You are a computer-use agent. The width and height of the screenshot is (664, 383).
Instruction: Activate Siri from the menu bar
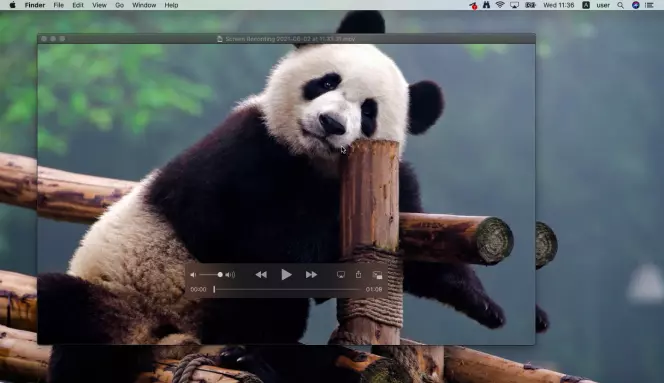pyautogui.click(x=636, y=5)
